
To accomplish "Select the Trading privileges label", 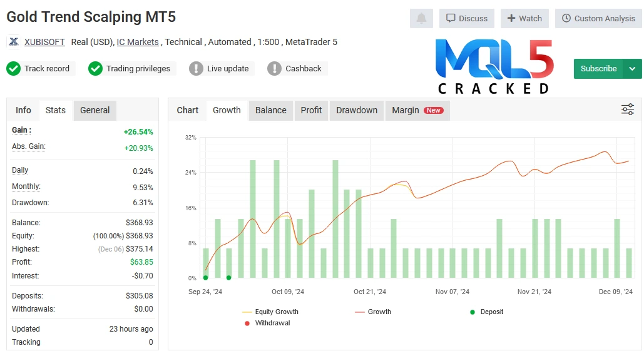I will pyautogui.click(x=138, y=69).
